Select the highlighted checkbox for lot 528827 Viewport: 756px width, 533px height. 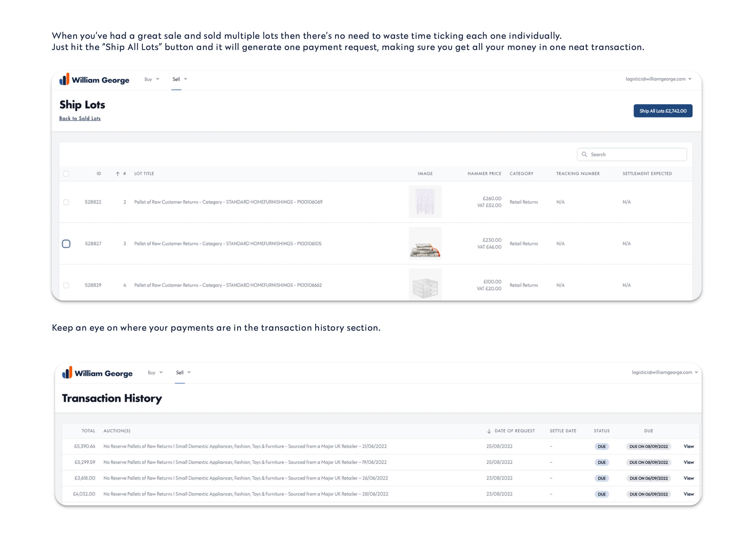(x=66, y=244)
